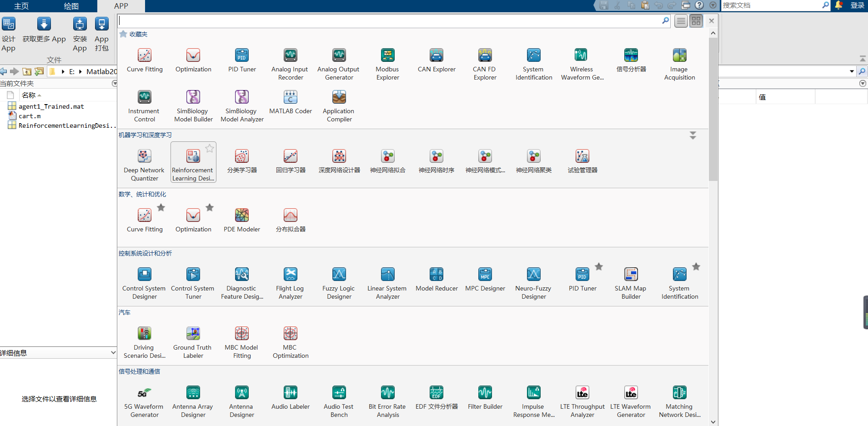This screenshot has height=426, width=868.
Task: Open the Fuzzy Logic Designer app
Action: 339,281
